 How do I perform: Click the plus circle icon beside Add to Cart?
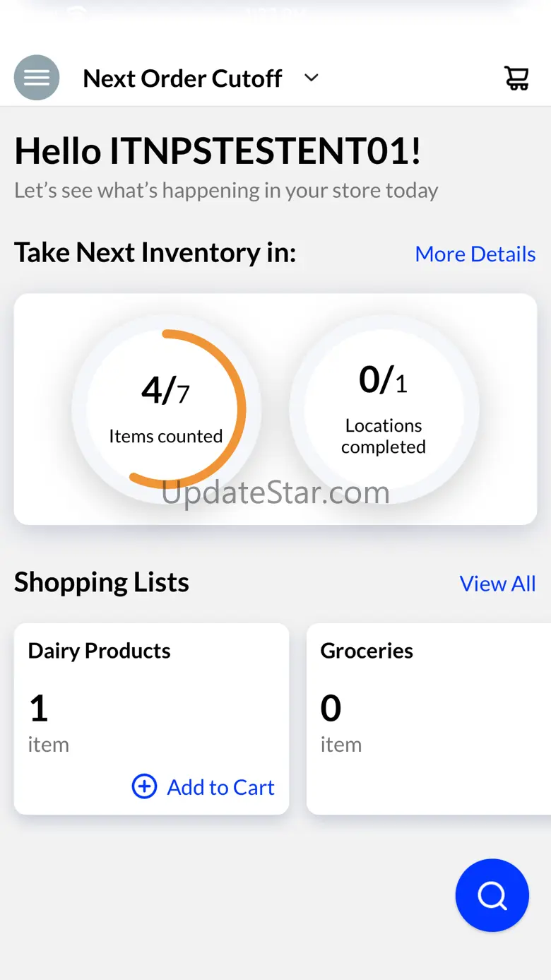pyautogui.click(x=145, y=786)
